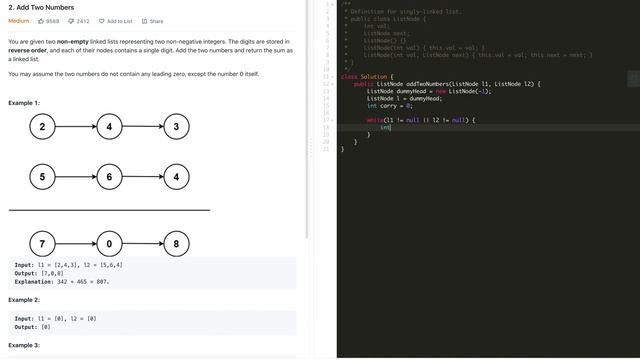Collapse the while loop fold at line 17
The image size is (640, 360).
click(x=332, y=120)
